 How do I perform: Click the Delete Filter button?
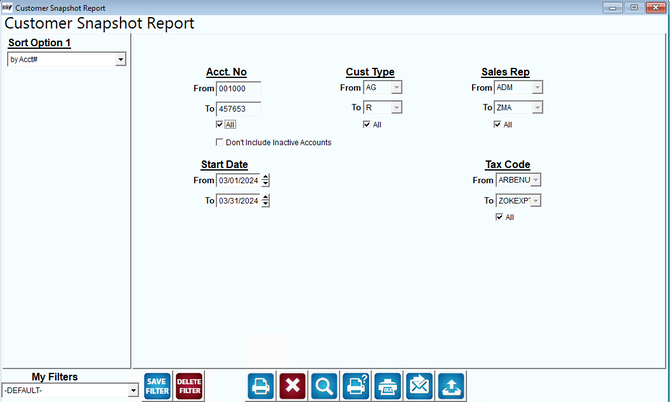coord(189,386)
